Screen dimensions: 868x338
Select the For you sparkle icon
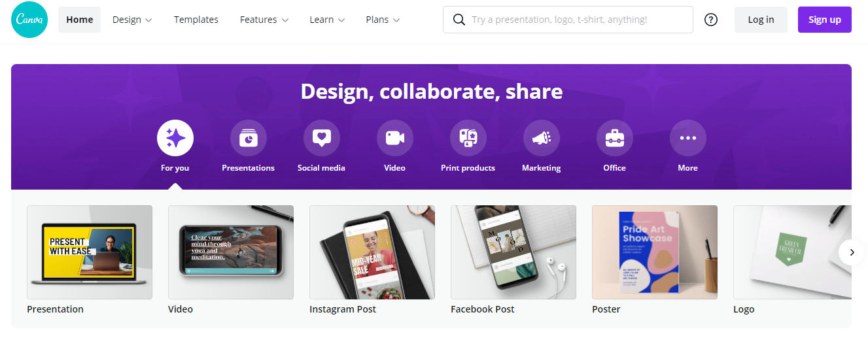coord(175,138)
